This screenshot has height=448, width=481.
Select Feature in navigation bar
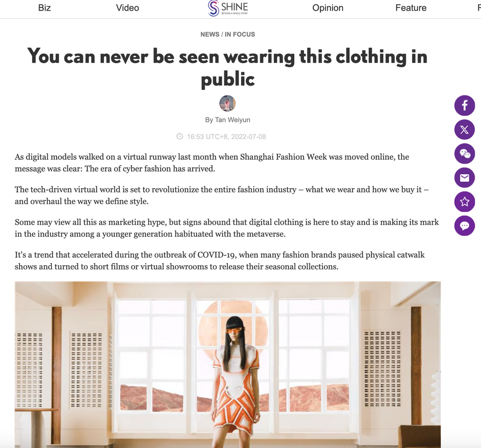point(411,7)
